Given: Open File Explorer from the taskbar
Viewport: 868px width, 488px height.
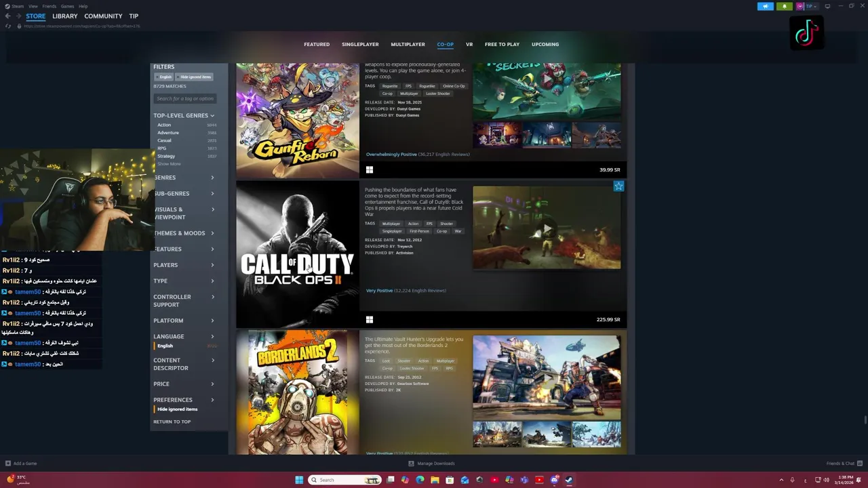Looking at the screenshot, I should tap(435, 480).
